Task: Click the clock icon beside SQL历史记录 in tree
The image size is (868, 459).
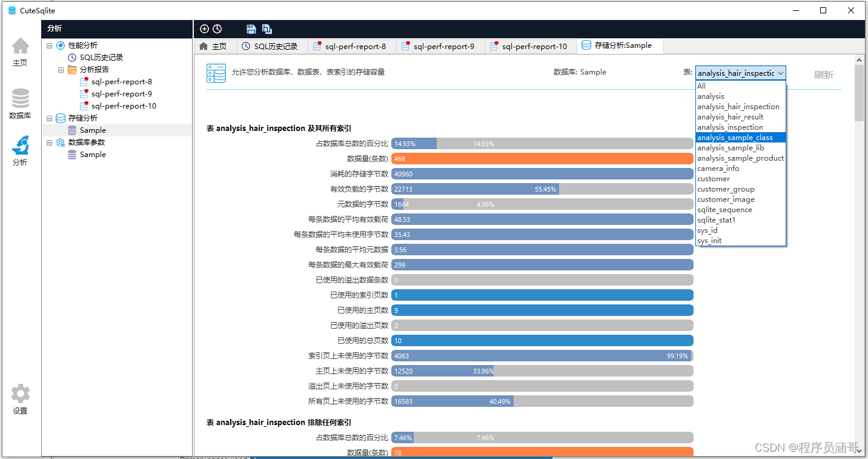Action: point(72,58)
